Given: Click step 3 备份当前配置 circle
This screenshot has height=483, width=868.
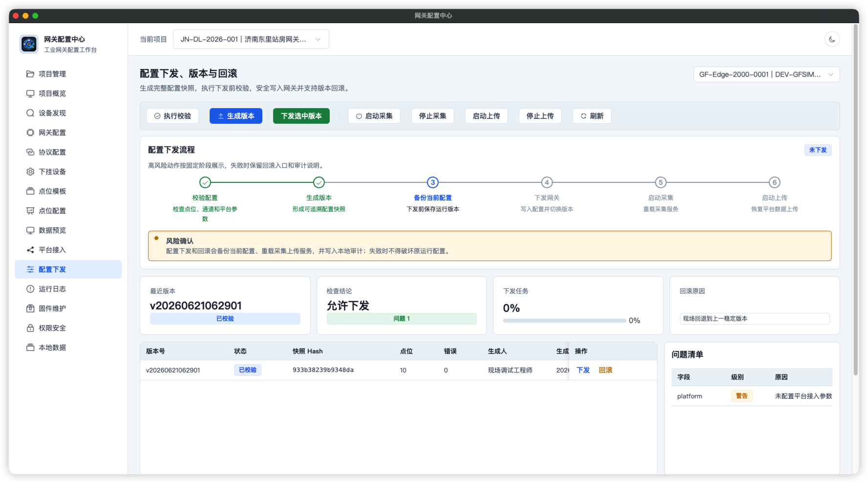Looking at the screenshot, I should pos(433,182).
